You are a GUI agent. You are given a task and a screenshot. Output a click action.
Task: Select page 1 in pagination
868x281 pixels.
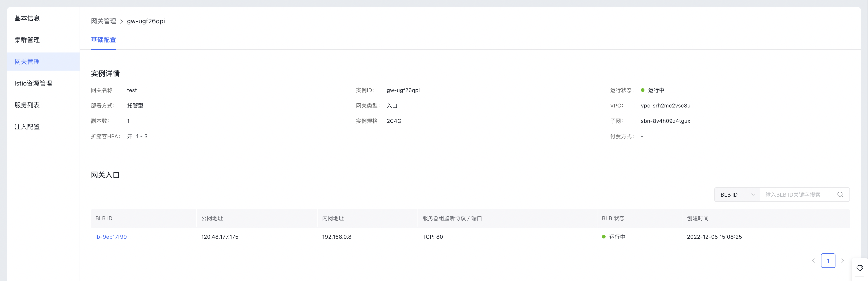tap(828, 260)
